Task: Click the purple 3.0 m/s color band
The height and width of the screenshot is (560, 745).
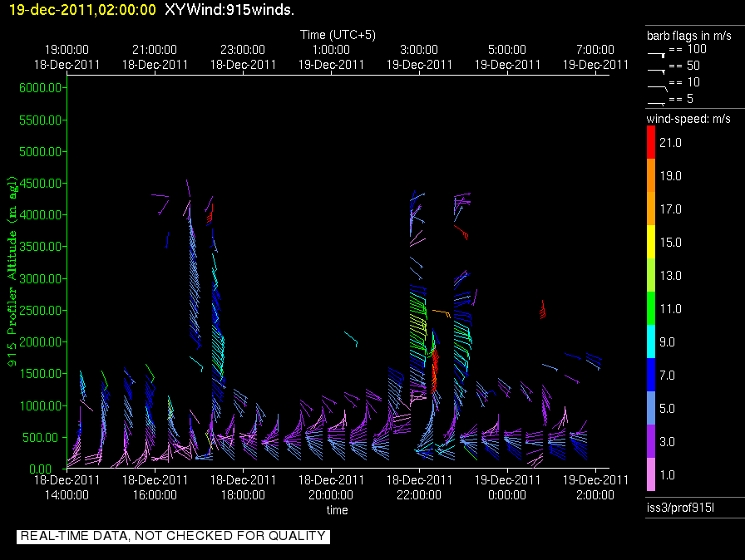Action: click(651, 441)
